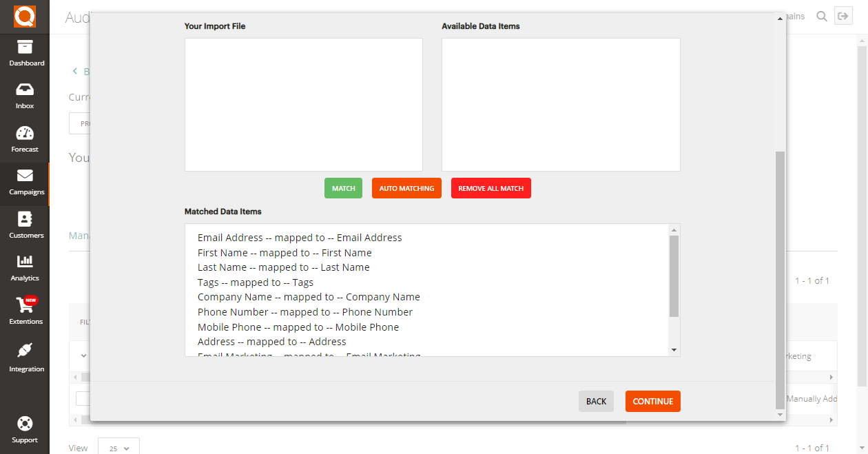Image resolution: width=868 pixels, height=454 pixels.
Task: Click the orange Q logo
Action: click(25, 17)
